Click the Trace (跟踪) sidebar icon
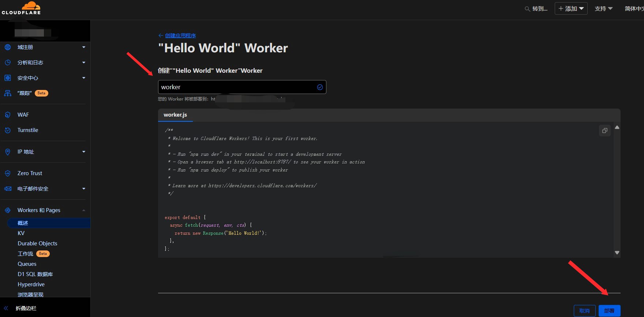The height and width of the screenshot is (317, 644). coord(8,93)
